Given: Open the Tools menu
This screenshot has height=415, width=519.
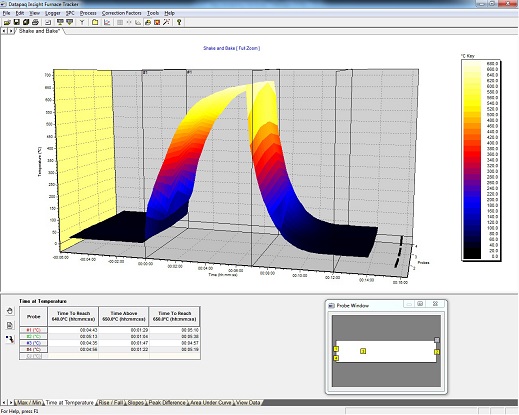Looking at the screenshot, I should point(153,13).
